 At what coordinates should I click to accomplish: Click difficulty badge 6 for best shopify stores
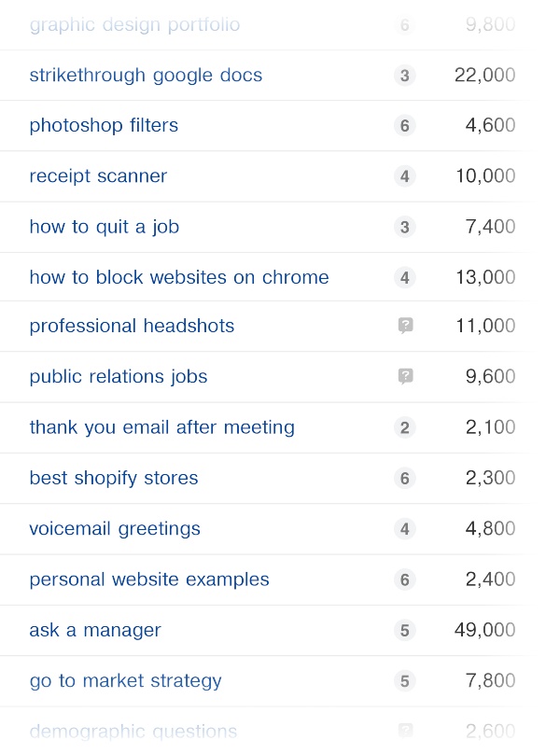point(404,479)
